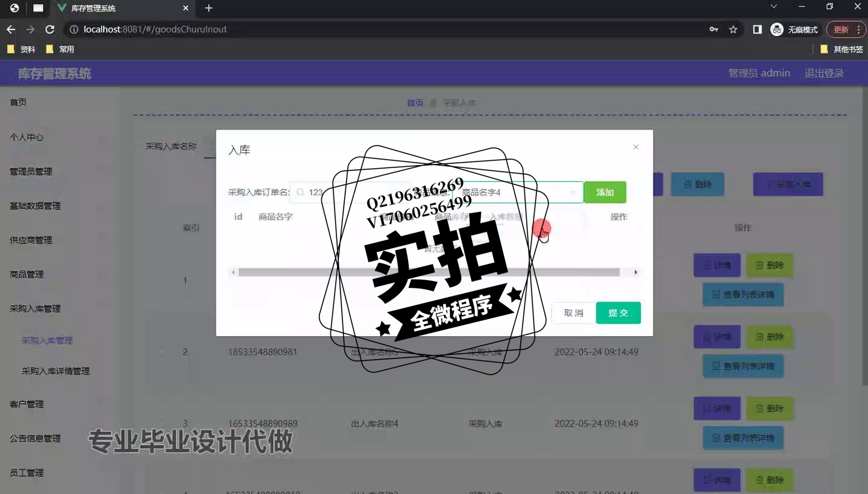This screenshot has height=494, width=868.
Task: Click the dialog horizontal scrollbar
Action: click(429, 272)
